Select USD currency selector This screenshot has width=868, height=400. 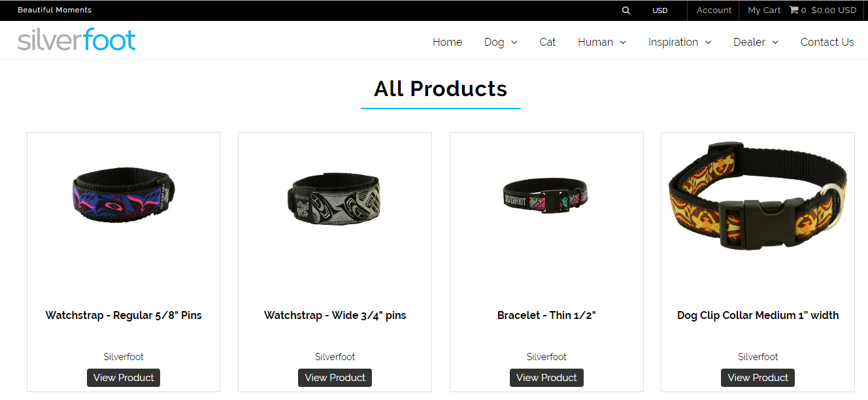660,10
